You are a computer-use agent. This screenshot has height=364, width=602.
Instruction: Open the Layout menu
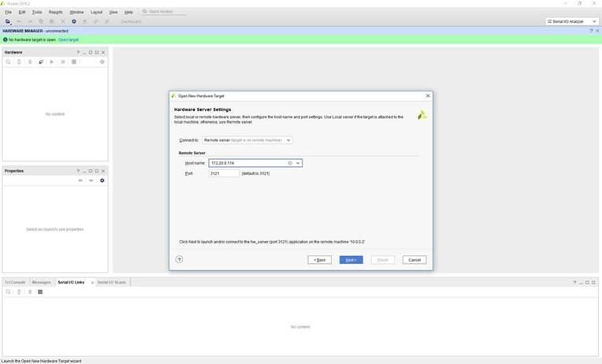(x=96, y=12)
